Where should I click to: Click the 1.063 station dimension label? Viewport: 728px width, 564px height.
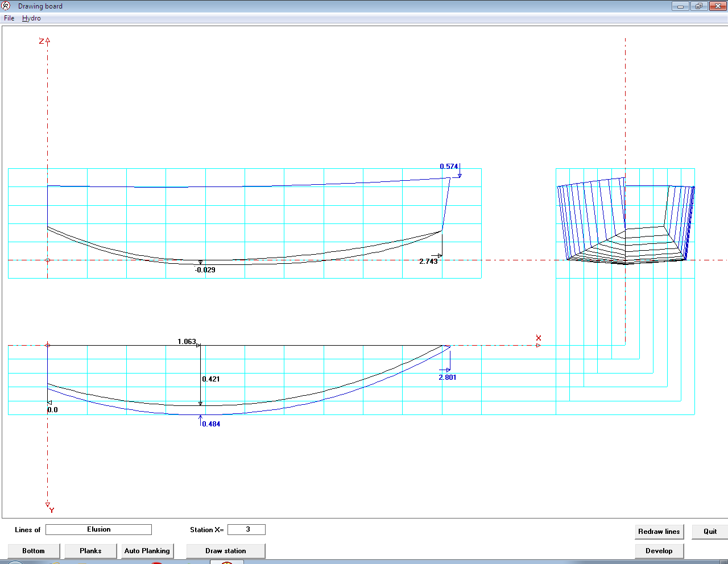[187, 342]
